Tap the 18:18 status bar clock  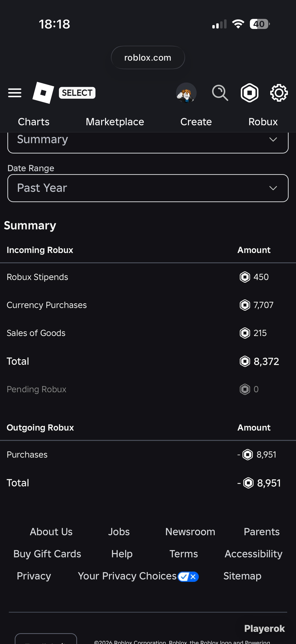coord(54,24)
